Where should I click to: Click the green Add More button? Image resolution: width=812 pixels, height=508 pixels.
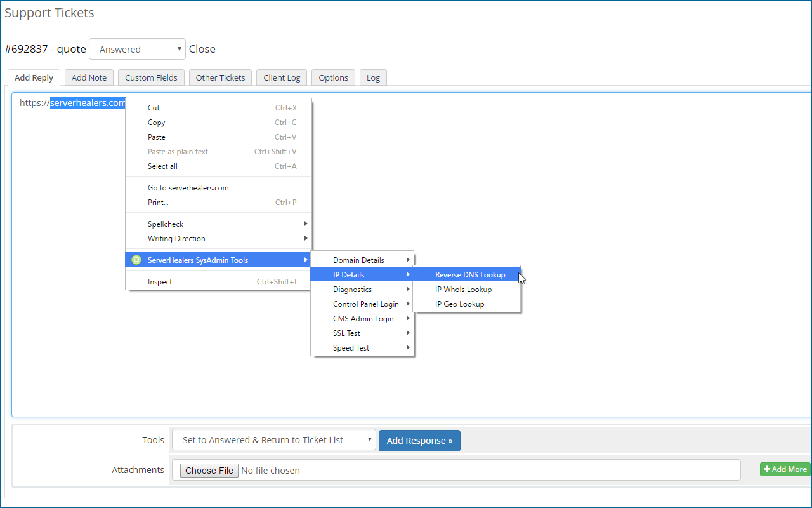(x=785, y=469)
